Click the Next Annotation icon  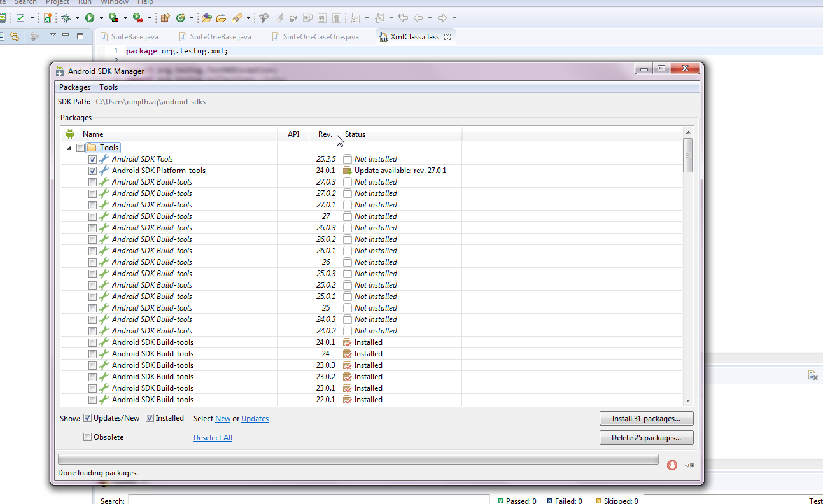coord(355,18)
